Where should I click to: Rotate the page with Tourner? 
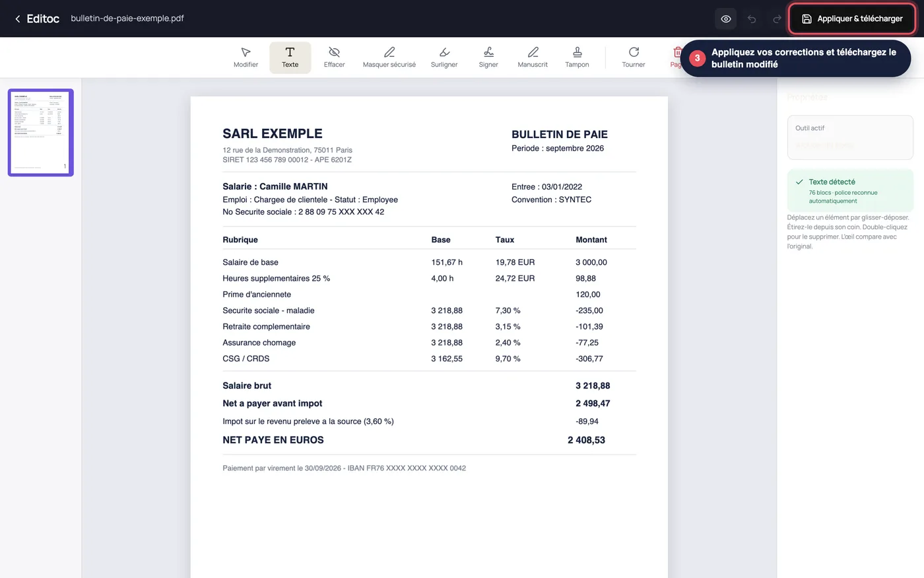pos(634,57)
